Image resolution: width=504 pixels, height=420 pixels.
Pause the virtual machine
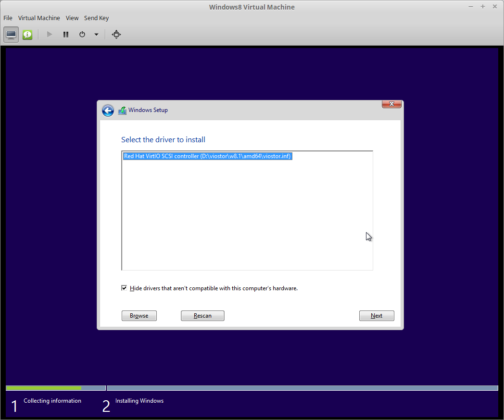[66, 34]
